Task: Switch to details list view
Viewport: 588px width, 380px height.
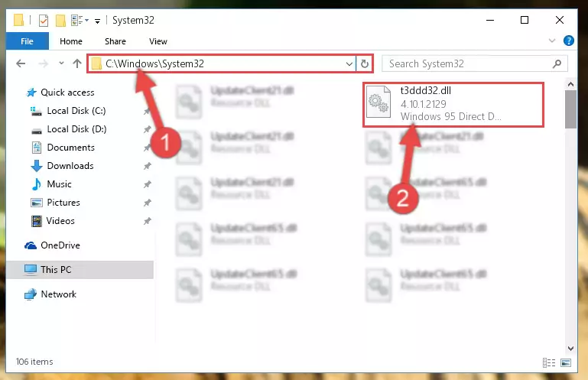Action: 549,362
